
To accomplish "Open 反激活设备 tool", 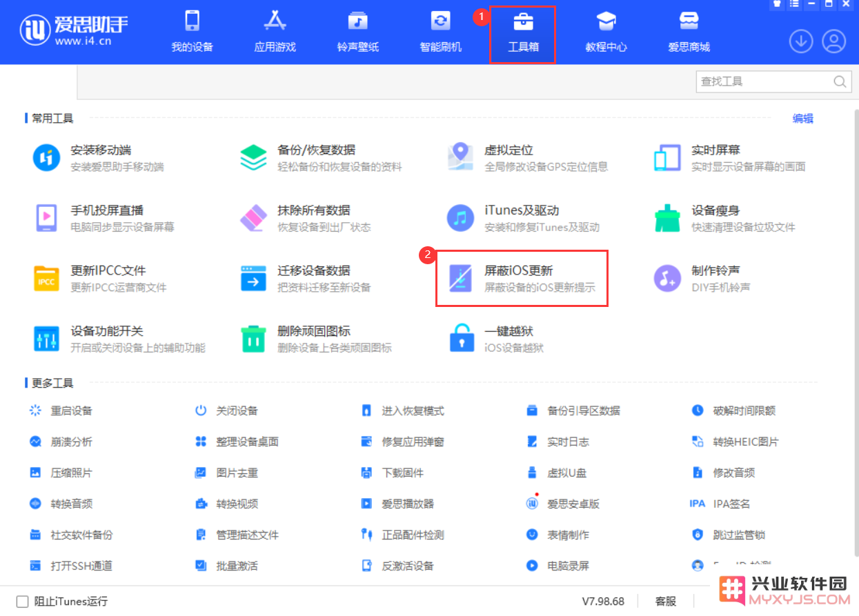I will pos(397,566).
